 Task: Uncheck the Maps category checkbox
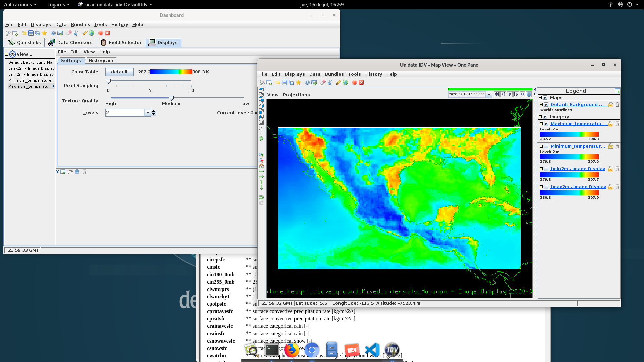pyautogui.click(x=545, y=97)
